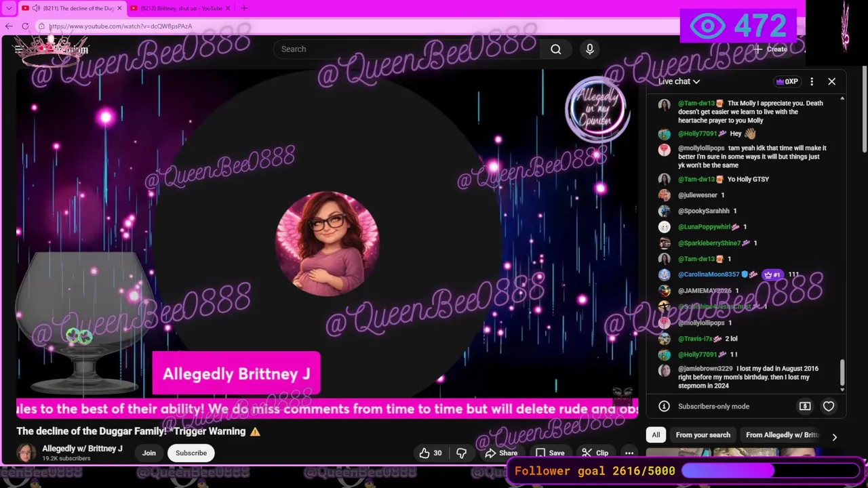Show more filter chips arrow
868x488 pixels.
pos(835,437)
